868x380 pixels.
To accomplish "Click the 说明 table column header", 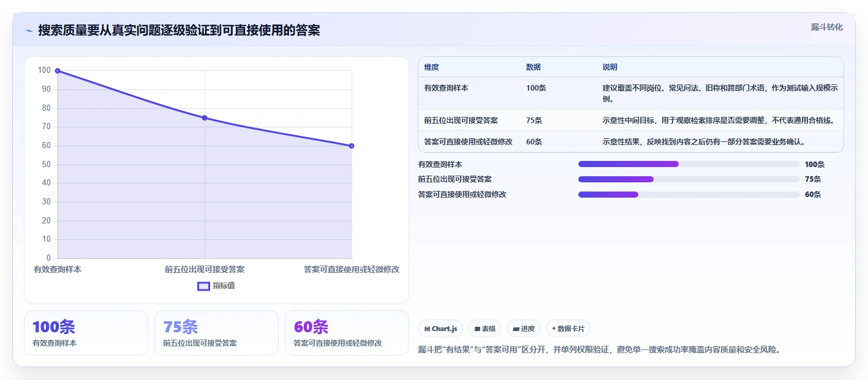I will pos(610,67).
